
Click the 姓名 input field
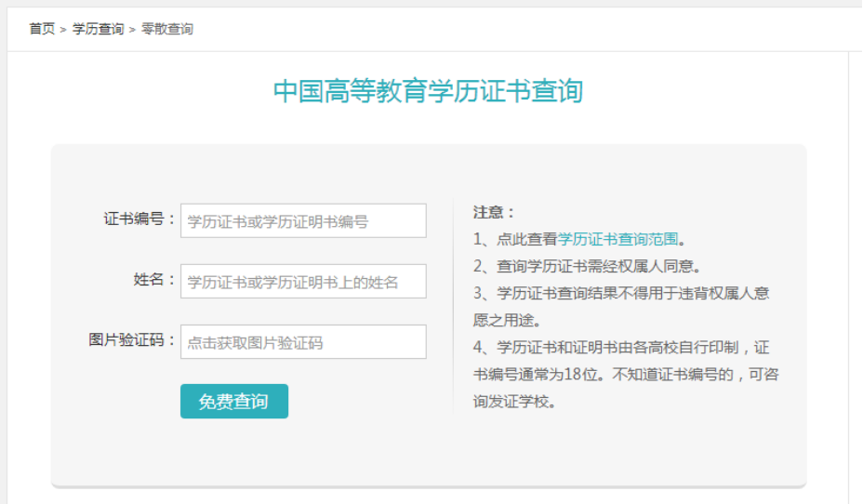303,281
